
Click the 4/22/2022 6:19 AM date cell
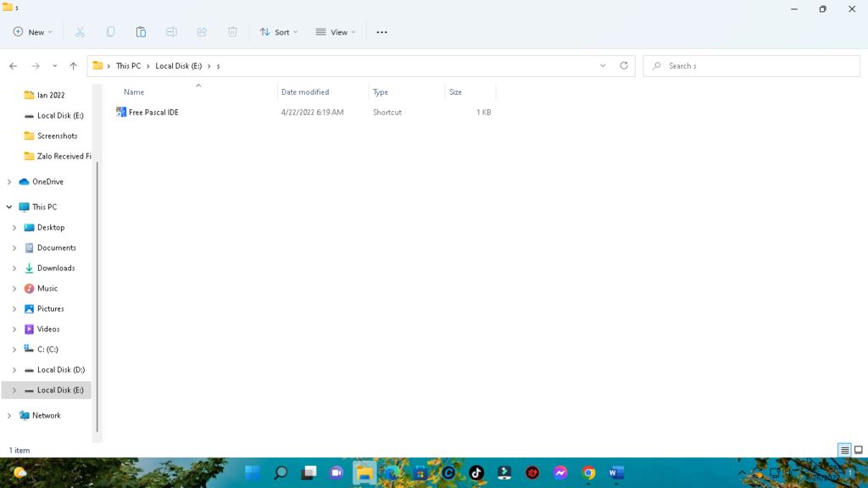click(312, 113)
